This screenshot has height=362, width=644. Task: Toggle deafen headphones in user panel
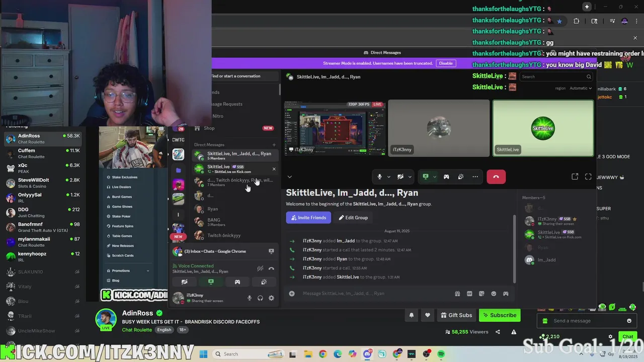[260, 298]
